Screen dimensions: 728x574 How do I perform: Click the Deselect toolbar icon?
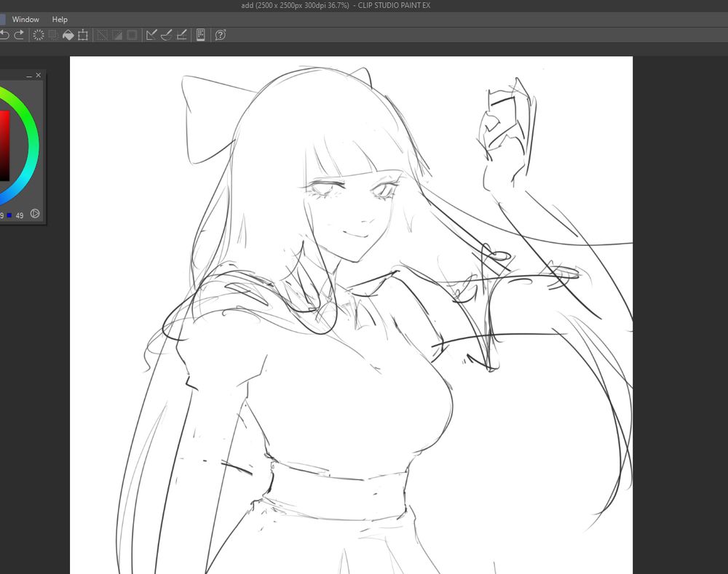[102, 35]
